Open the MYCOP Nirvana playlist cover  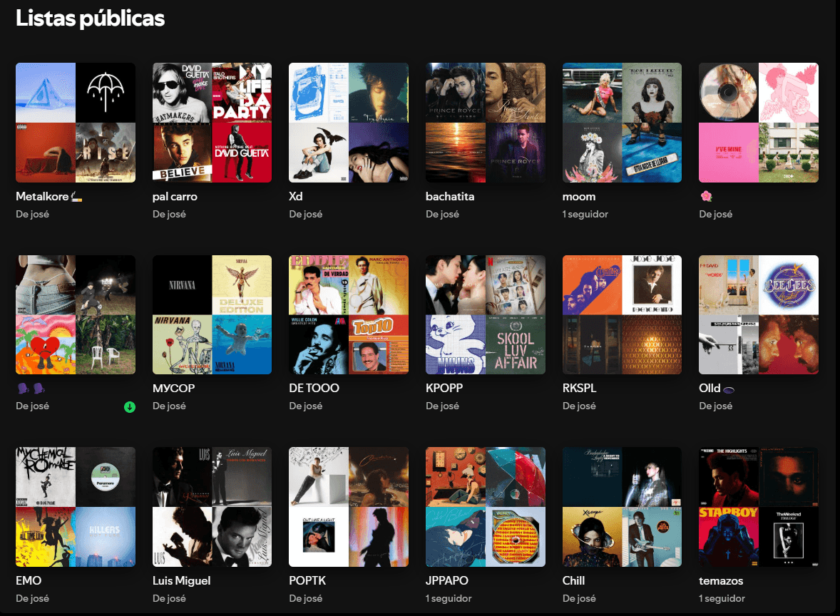(x=212, y=314)
